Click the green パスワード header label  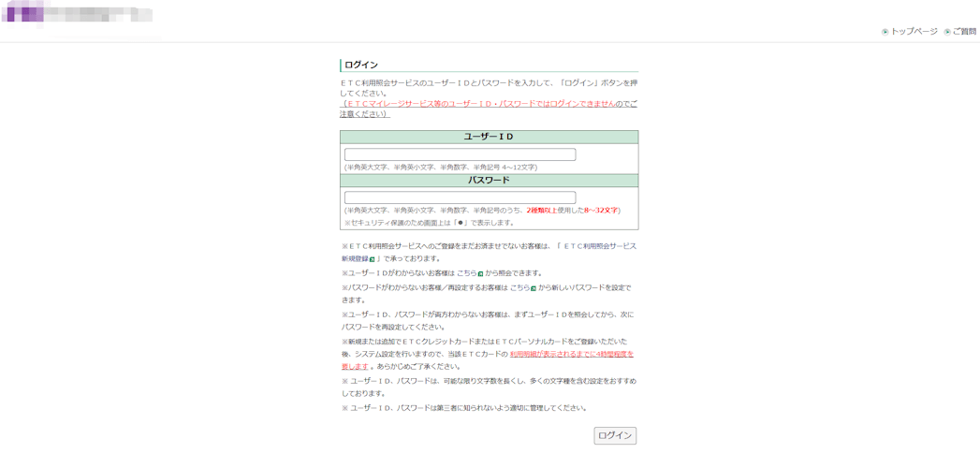pos(489,180)
